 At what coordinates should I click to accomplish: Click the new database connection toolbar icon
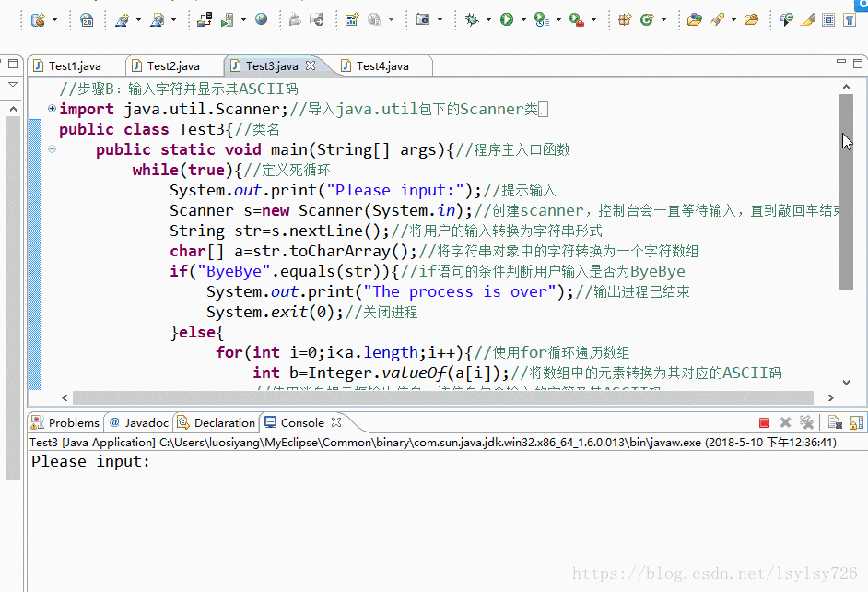[x=38, y=20]
